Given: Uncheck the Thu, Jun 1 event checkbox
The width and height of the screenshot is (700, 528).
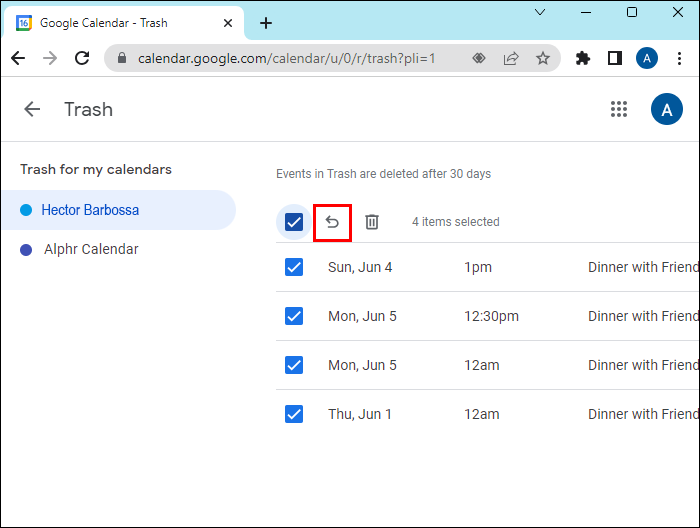Looking at the screenshot, I should click(294, 414).
